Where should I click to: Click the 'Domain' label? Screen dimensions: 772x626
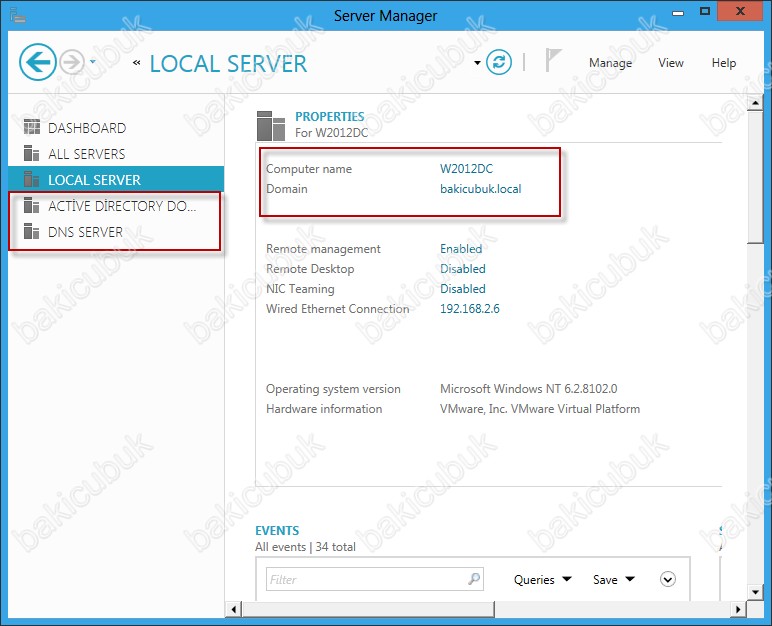[287, 189]
